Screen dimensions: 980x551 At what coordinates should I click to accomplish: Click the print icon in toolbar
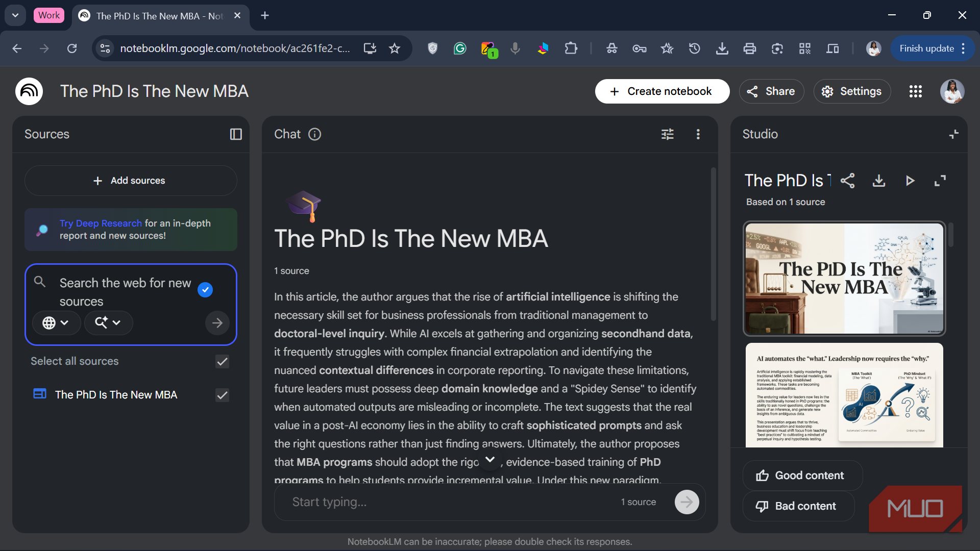[x=749, y=48]
